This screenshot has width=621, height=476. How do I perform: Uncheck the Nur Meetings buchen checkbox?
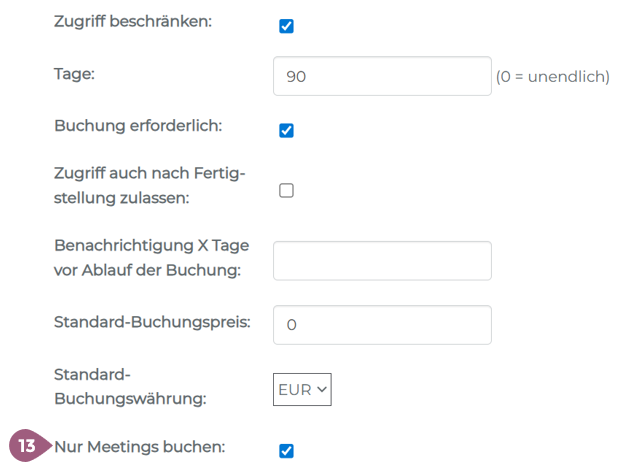(286, 450)
